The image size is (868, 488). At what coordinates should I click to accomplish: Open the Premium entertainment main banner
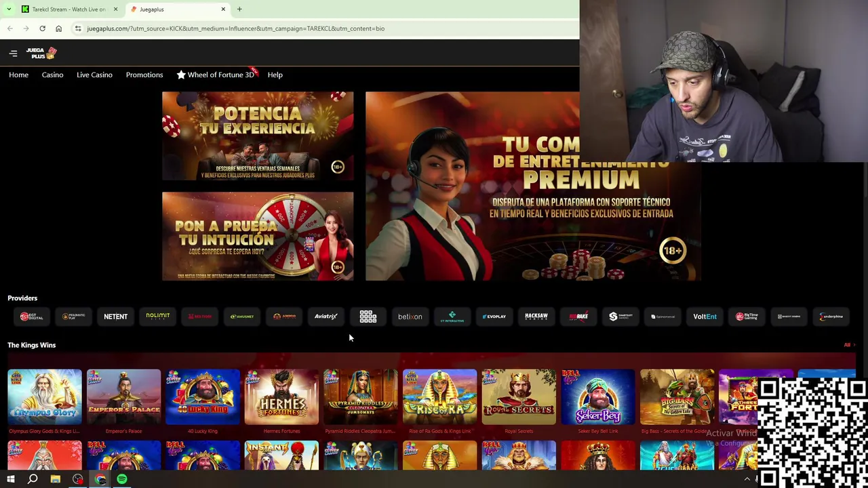[x=533, y=186]
